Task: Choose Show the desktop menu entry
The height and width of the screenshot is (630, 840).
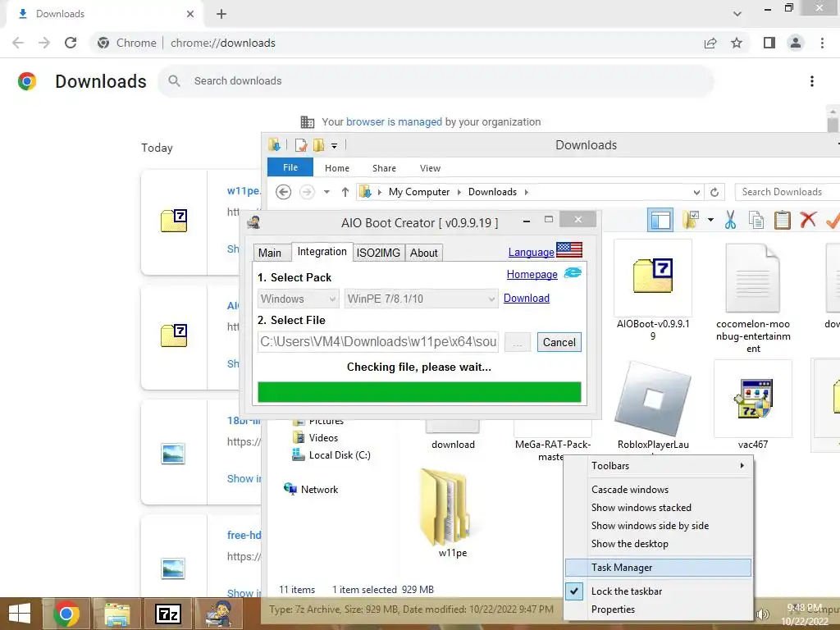Action: click(x=658, y=544)
